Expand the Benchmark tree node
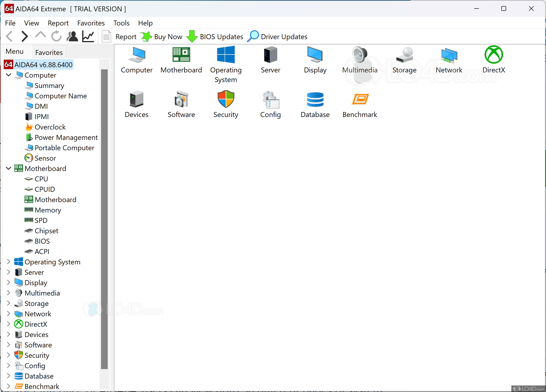The height and width of the screenshot is (392, 546). click(9, 386)
